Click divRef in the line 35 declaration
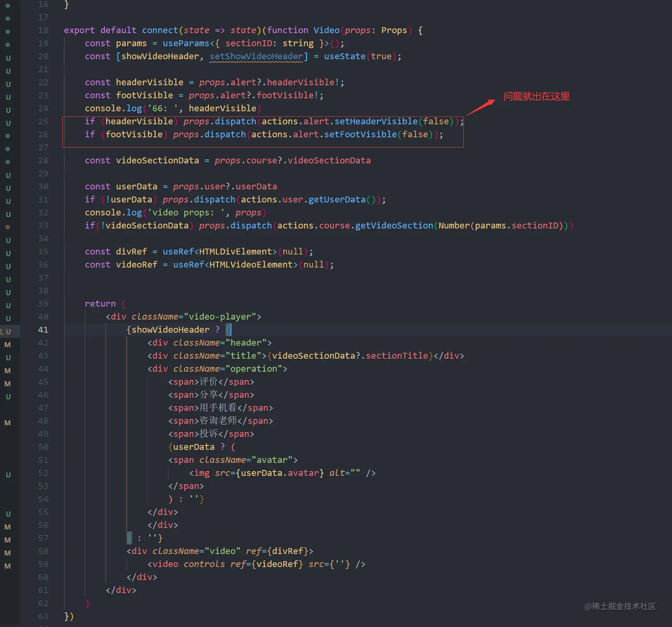Image resolution: width=672 pixels, height=627 pixels. click(132, 252)
